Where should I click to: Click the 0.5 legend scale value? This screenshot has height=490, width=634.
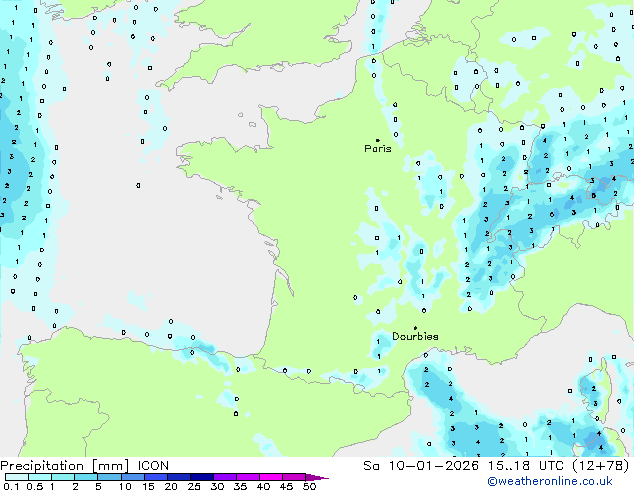34,486
